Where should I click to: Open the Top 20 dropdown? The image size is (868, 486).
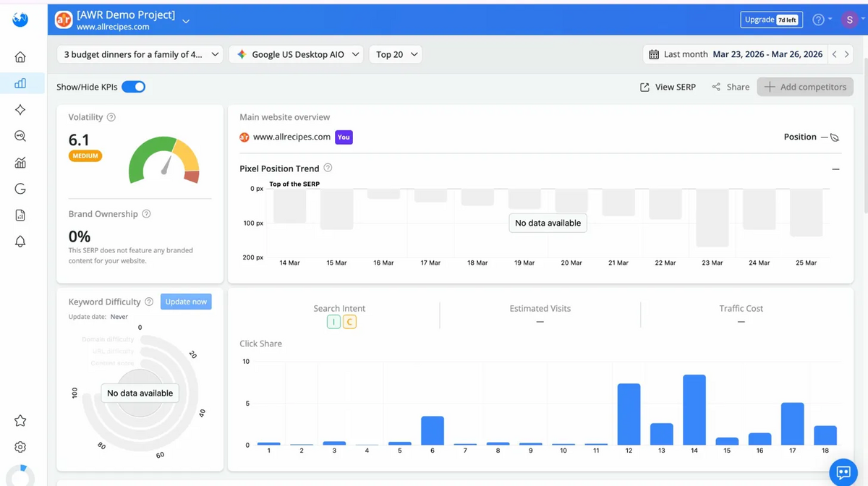pyautogui.click(x=396, y=54)
